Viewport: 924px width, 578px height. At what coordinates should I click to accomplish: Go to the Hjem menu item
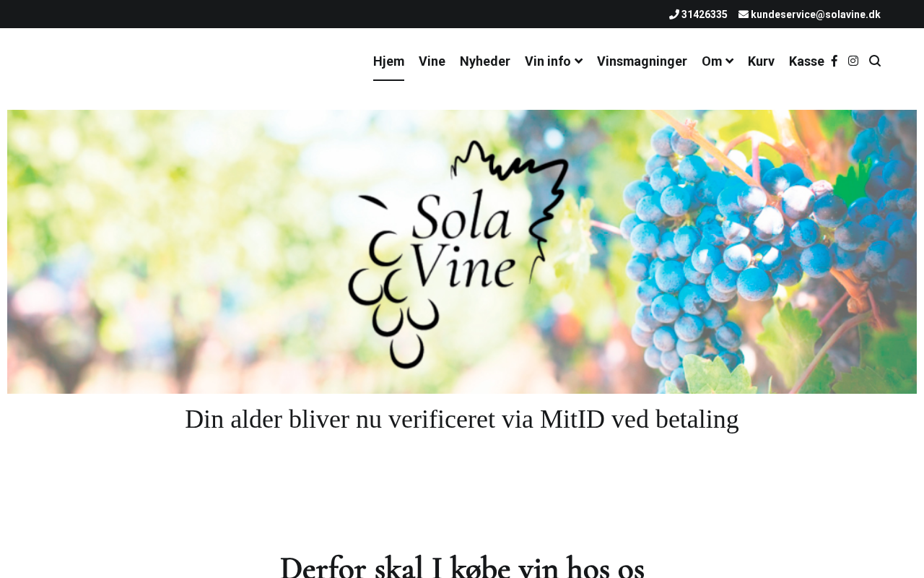(x=388, y=61)
